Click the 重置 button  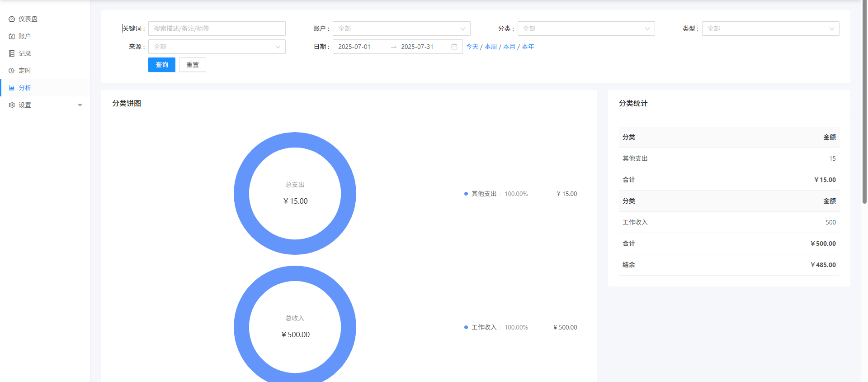coord(193,65)
